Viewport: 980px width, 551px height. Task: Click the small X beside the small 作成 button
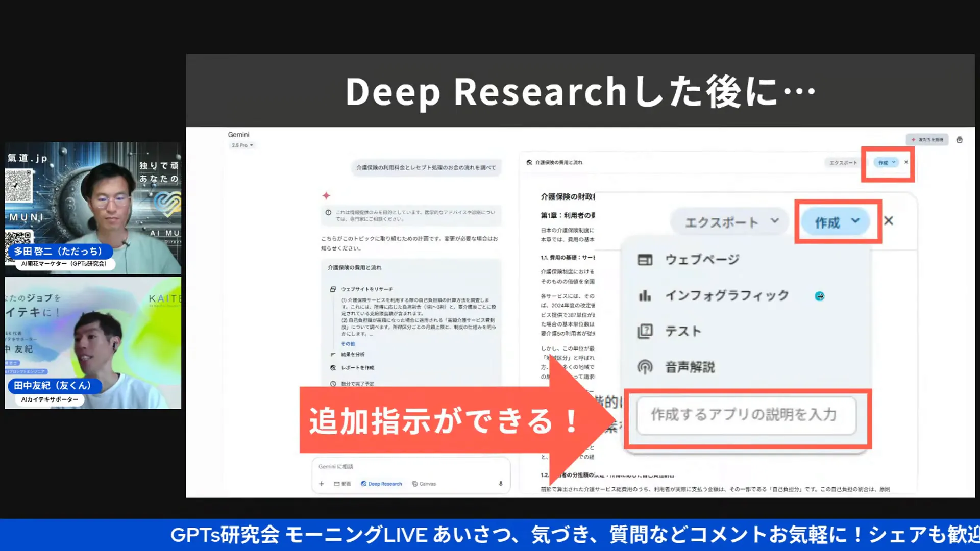pyautogui.click(x=906, y=162)
